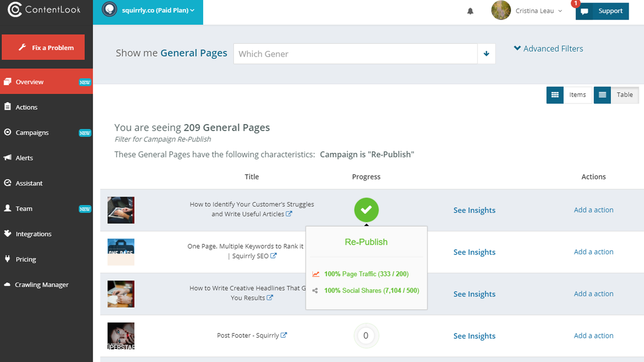Click the notification bell icon
Screen dimensions: 644x362
pos(470,11)
